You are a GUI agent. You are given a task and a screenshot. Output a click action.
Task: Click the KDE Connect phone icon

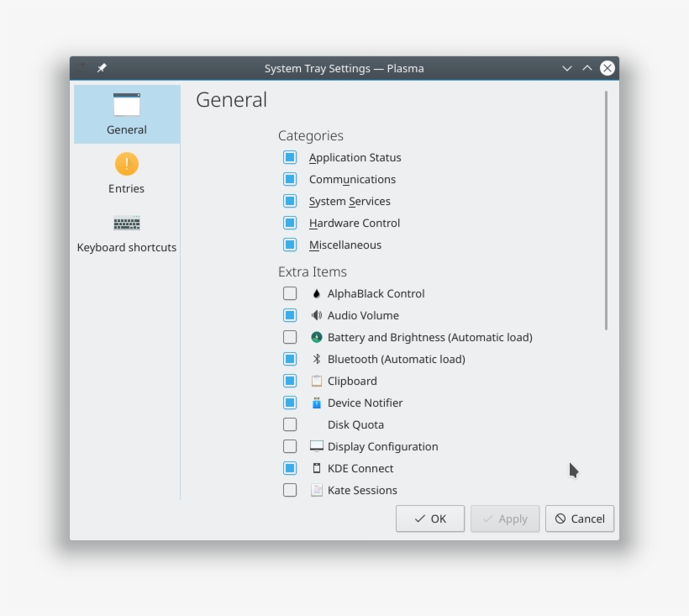point(317,468)
